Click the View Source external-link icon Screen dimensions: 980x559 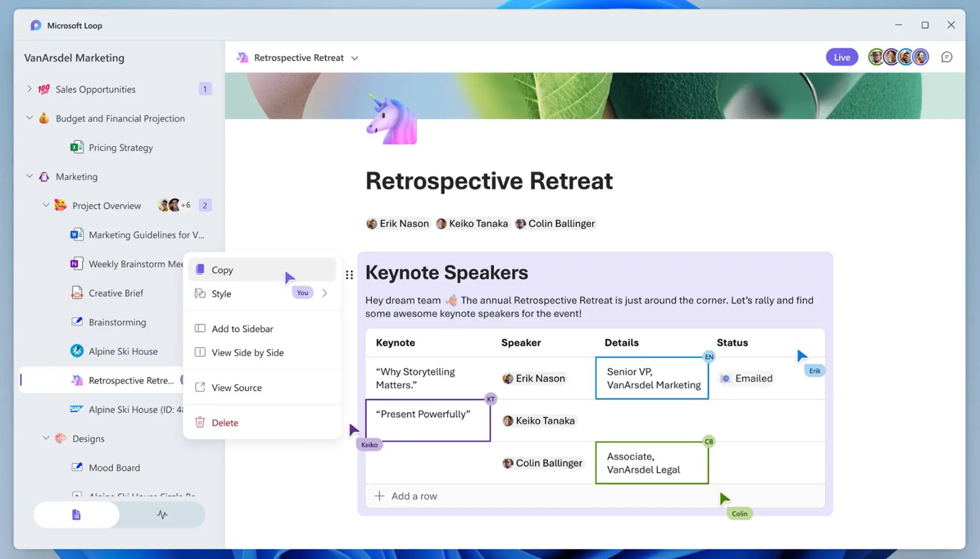click(200, 387)
